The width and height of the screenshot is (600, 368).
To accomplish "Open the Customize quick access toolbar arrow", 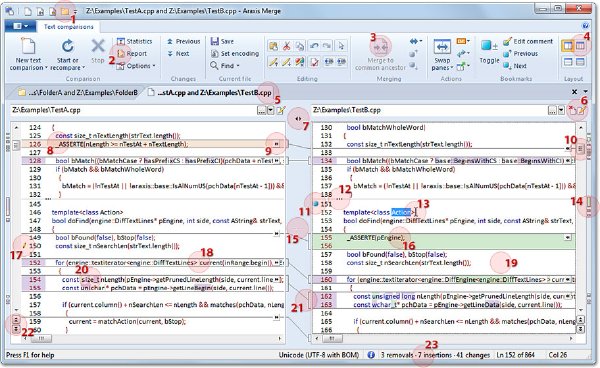I will [75, 12].
